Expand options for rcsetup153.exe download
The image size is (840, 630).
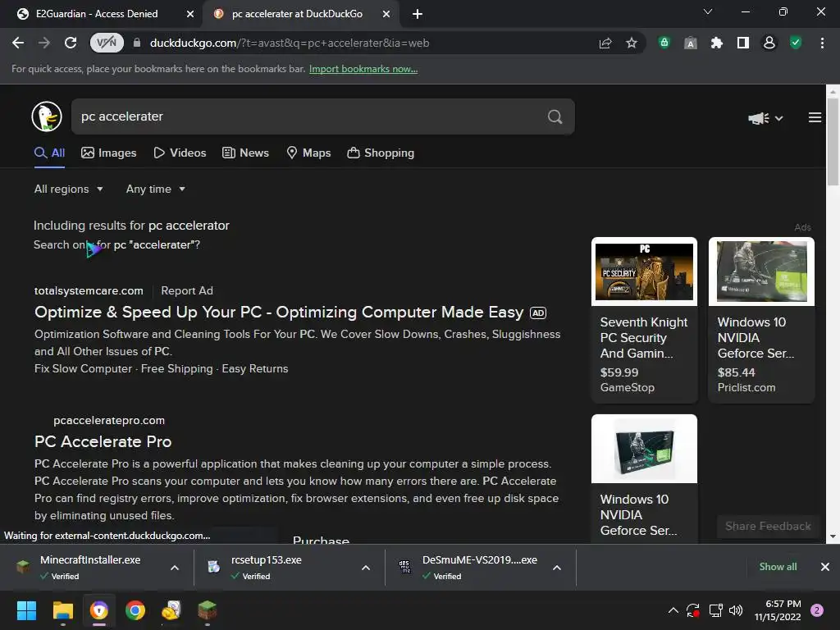click(366, 568)
